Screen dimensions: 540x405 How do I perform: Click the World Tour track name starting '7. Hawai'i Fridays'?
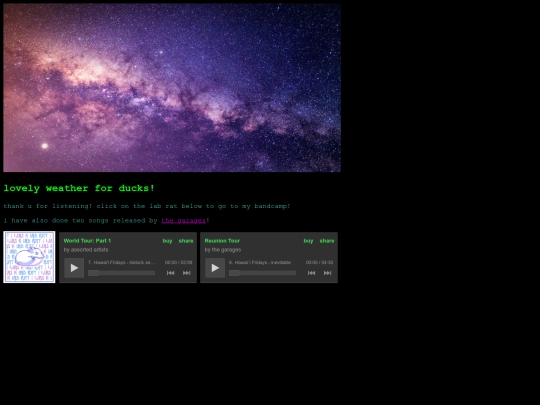click(x=122, y=262)
